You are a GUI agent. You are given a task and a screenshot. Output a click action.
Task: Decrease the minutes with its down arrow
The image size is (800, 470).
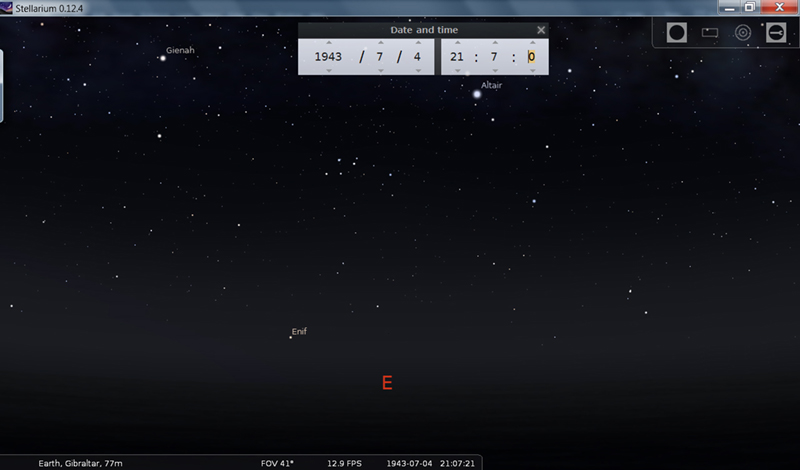[495, 70]
